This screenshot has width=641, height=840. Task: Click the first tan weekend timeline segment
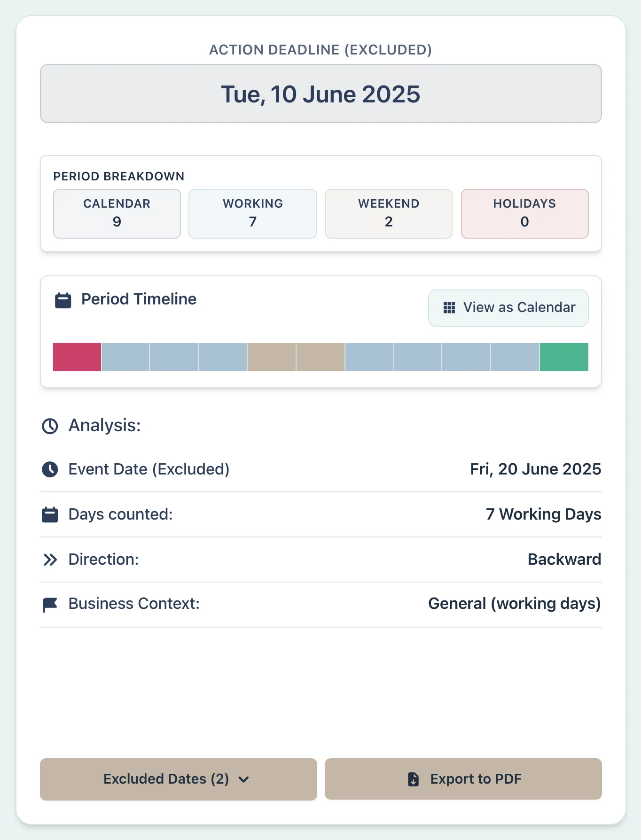pos(272,357)
